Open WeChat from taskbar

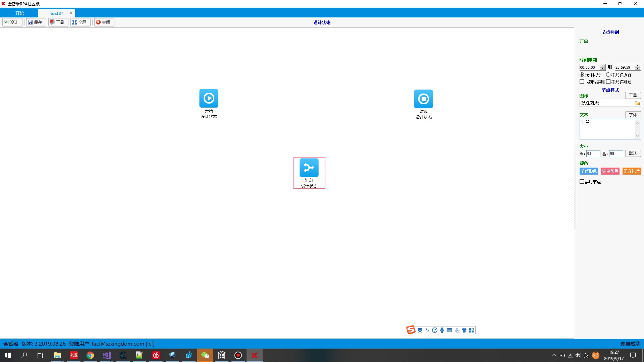pos(205,355)
